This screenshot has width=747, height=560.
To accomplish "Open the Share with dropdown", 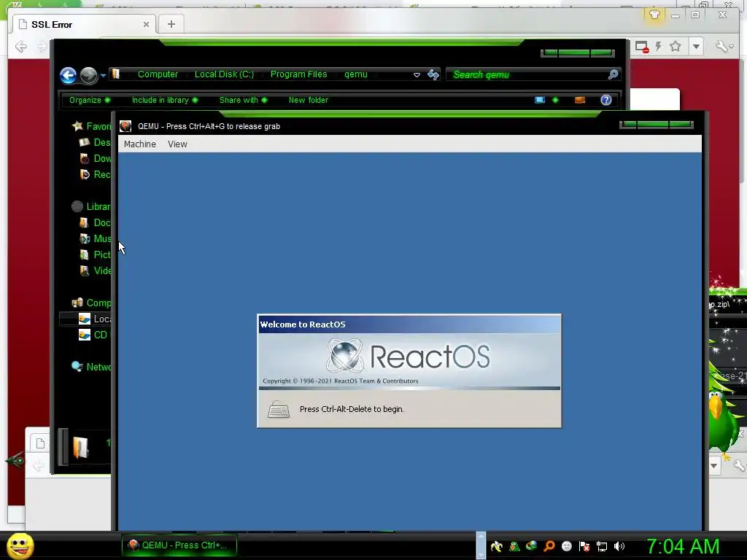I will [x=243, y=100].
